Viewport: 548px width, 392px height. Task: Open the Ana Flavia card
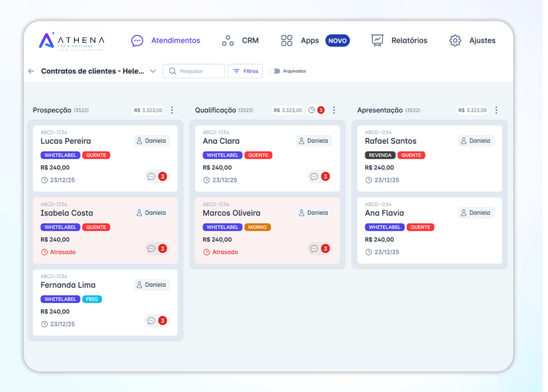[430, 230]
